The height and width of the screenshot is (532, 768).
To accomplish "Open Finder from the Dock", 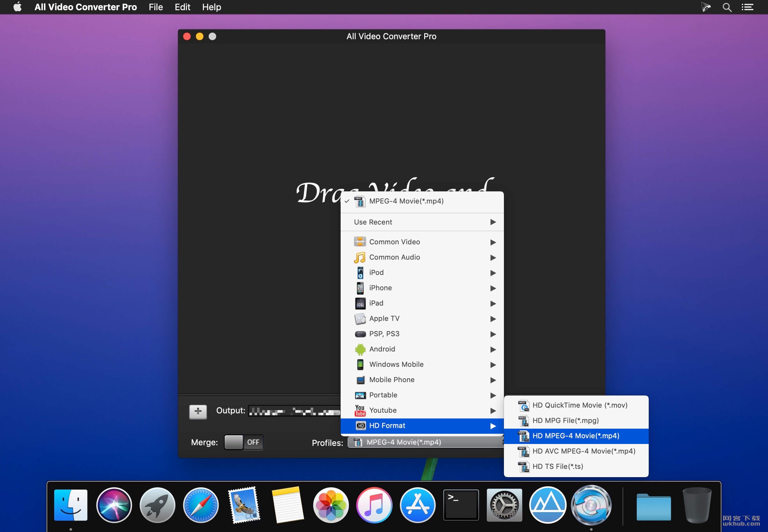I will (71, 505).
